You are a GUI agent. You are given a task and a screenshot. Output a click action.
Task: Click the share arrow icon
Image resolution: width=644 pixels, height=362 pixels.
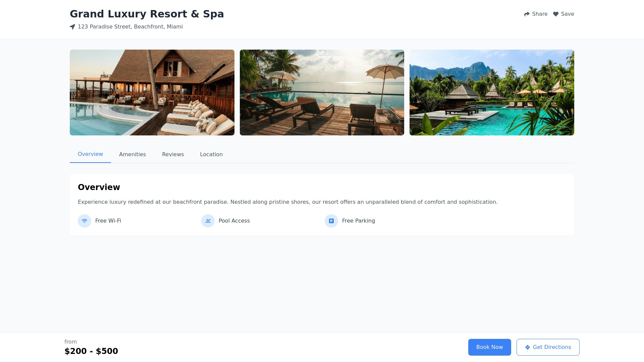527,14
